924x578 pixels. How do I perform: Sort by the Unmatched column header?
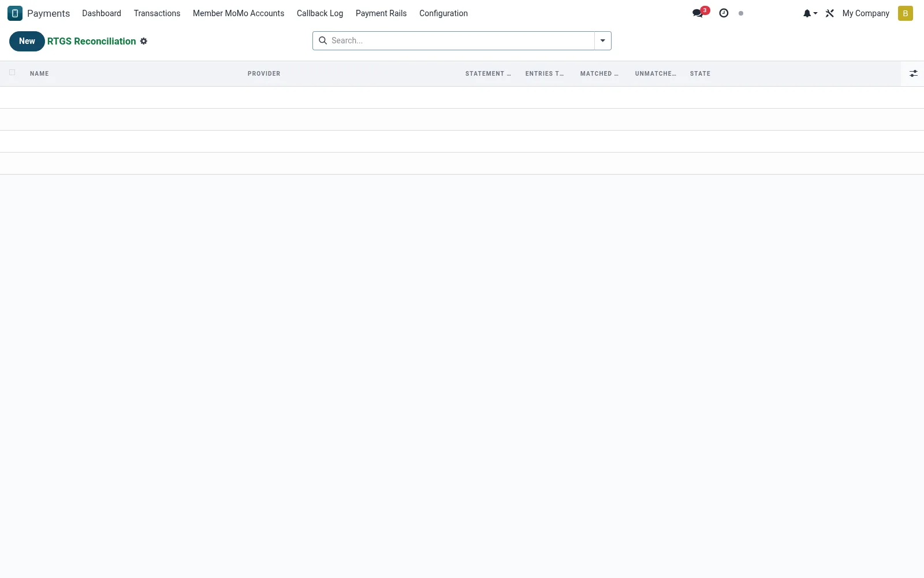coord(655,73)
